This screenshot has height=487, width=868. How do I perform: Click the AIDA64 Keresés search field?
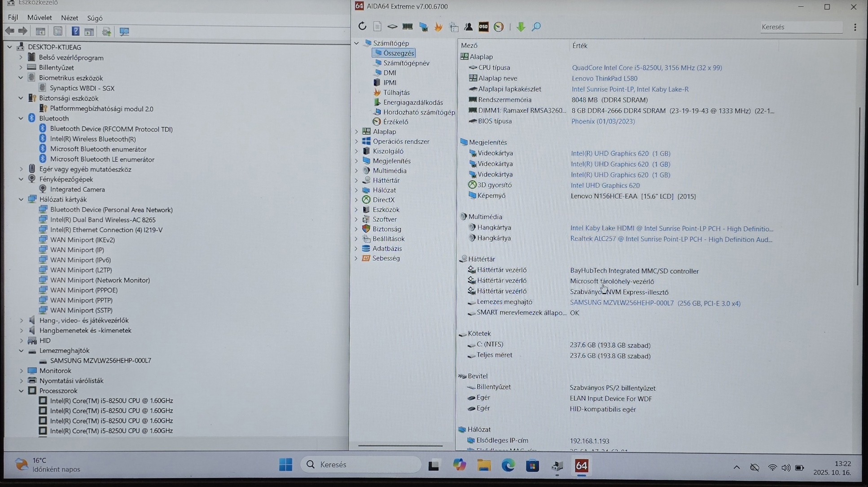tap(801, 27)
